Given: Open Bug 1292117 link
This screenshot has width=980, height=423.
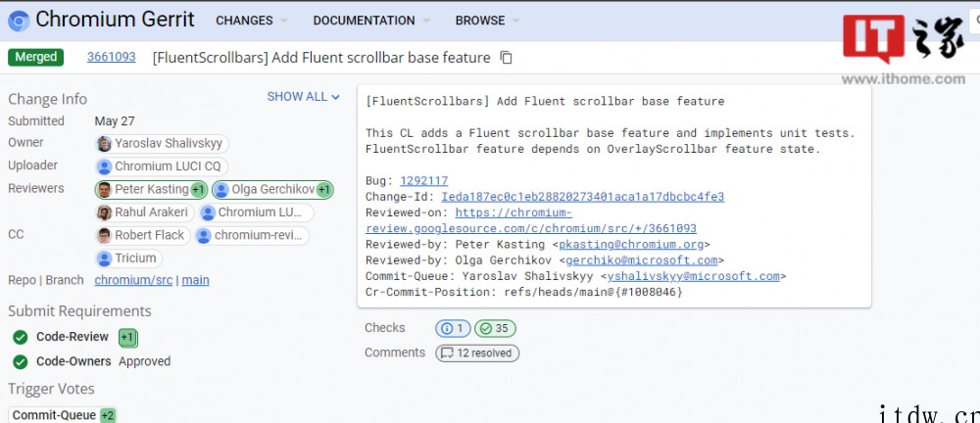Looking at the screenshot, I should 423,180.
